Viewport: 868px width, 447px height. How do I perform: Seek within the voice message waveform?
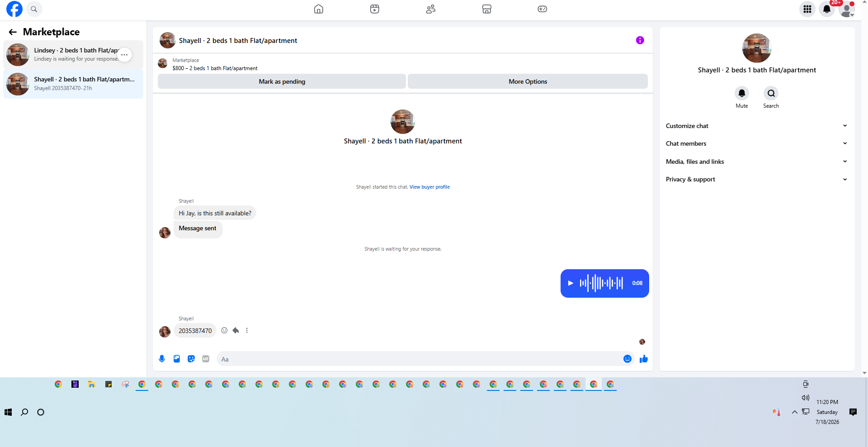coord(601,283)
